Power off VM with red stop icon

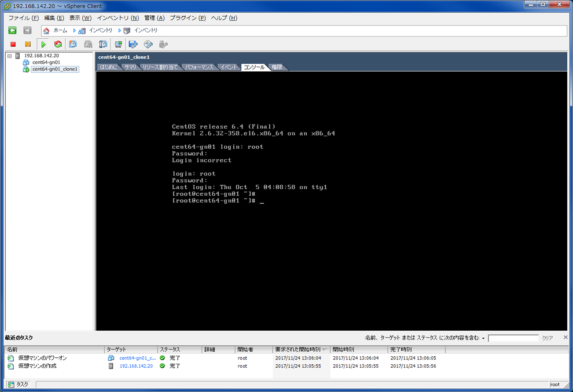(x=13, y=44)
